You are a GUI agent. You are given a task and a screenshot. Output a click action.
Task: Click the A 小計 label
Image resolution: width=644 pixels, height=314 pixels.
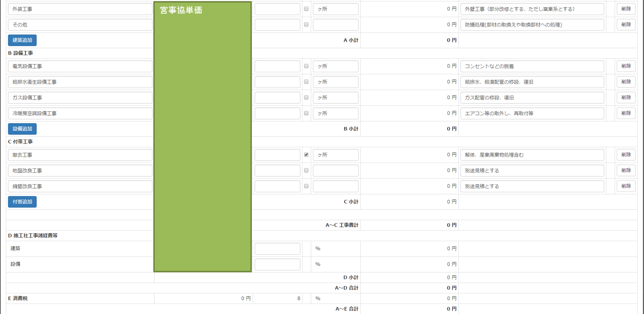351,40
